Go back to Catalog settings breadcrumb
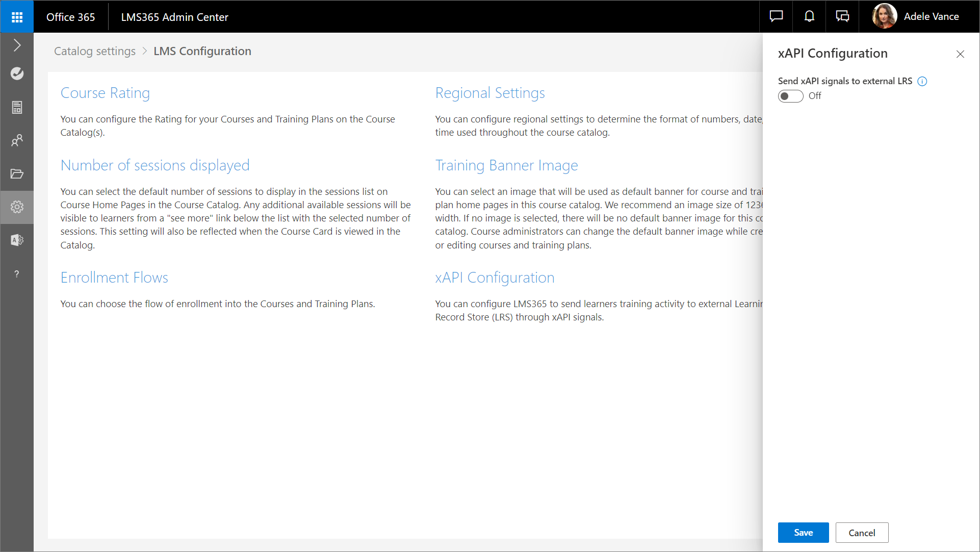This screenshot has height=552, width=980. pyautogui.click(x=95, y=51)
